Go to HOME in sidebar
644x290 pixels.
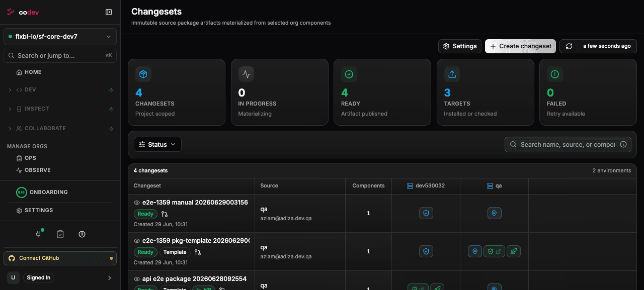point(29,72)
